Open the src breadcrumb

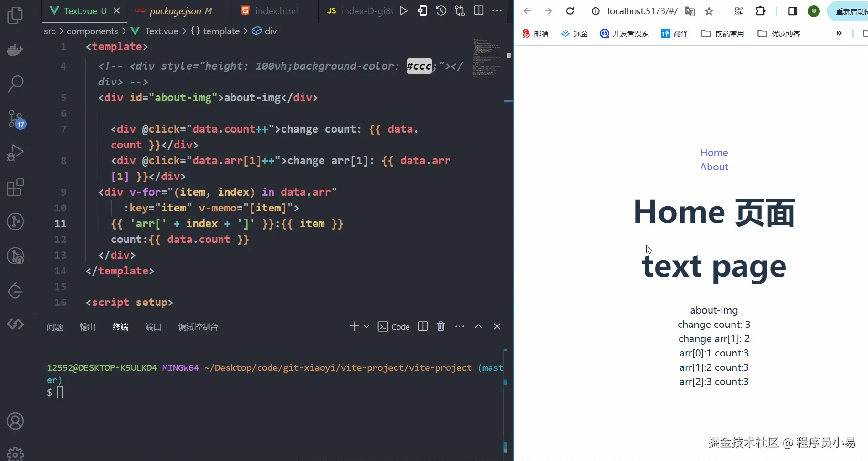point(50,31)
